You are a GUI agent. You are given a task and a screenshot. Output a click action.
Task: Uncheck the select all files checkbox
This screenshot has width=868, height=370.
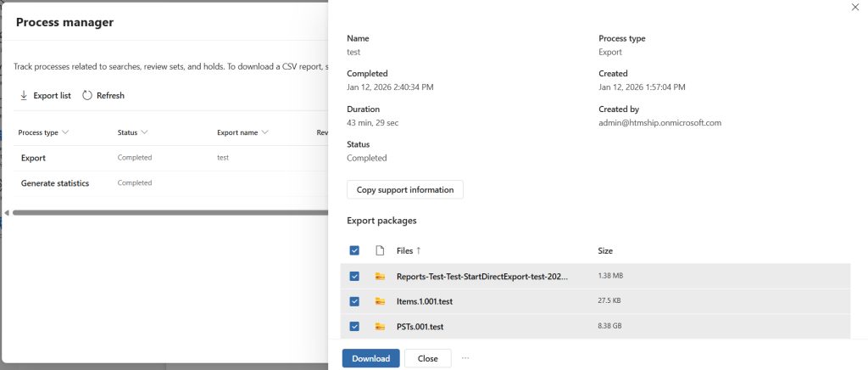point(354,250)
